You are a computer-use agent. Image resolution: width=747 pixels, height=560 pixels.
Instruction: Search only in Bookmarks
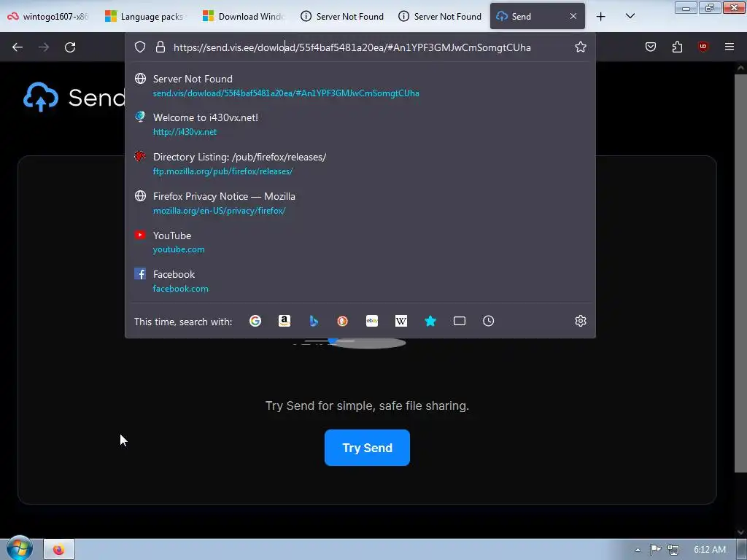pyautogui.click(x=430, y=321)
